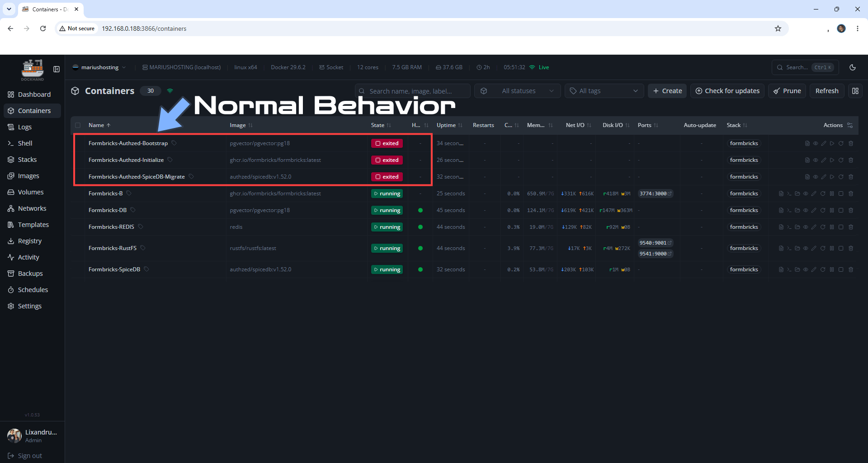Image resolution: width=868 pixels, height=463 pixels.
Task: Click formbricks stack tag in Formbricks-DB row
Action: click(744, 210)
